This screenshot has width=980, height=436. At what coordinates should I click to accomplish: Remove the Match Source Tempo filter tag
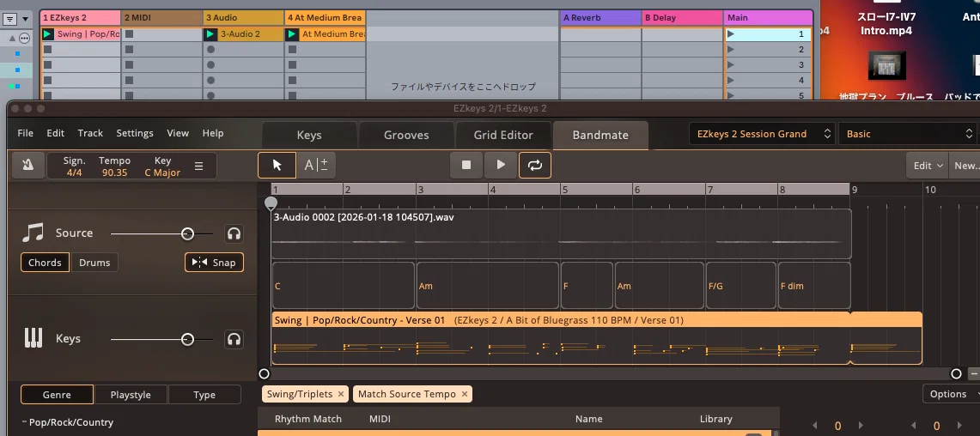(x=465, y=394)
